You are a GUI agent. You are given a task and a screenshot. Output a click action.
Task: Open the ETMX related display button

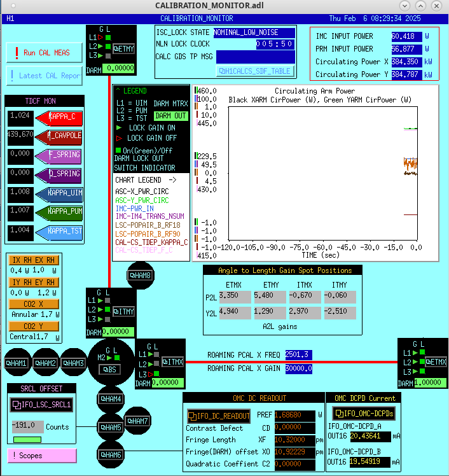click(436, 362)
